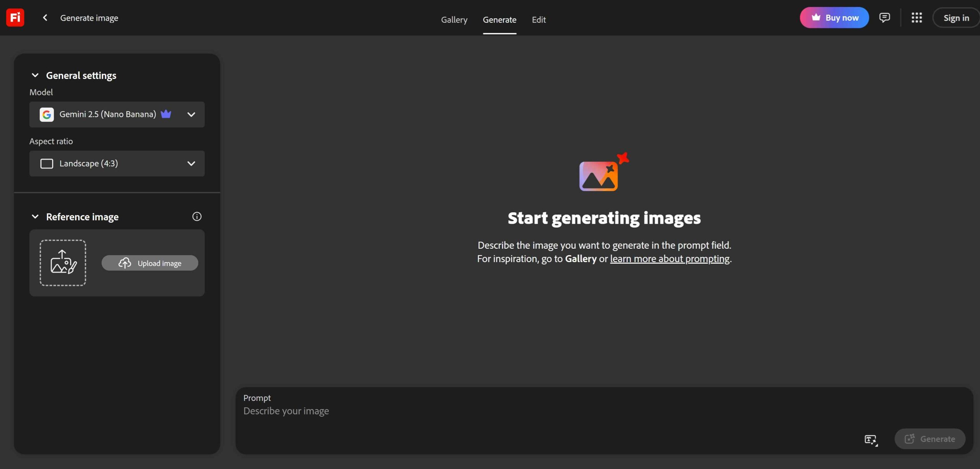Collapse the Reference image section
The width and height of the screenshot is (980, 469).
35,217
